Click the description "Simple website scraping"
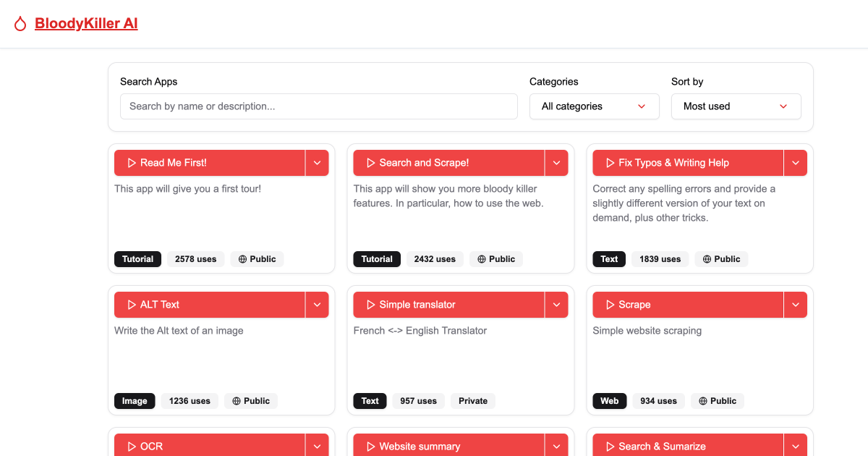This screenshot has width=868, height=456. pyautogui.click(x=647, y=331)
